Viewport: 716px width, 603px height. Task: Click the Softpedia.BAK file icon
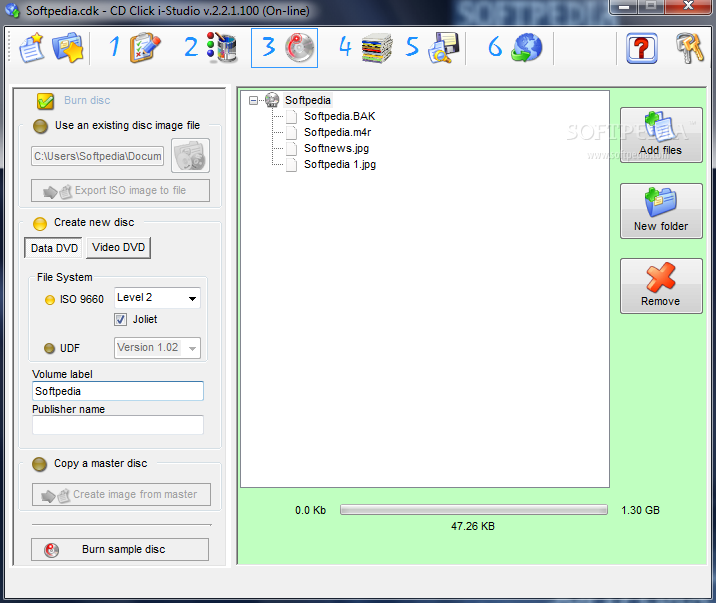[291, 116]
